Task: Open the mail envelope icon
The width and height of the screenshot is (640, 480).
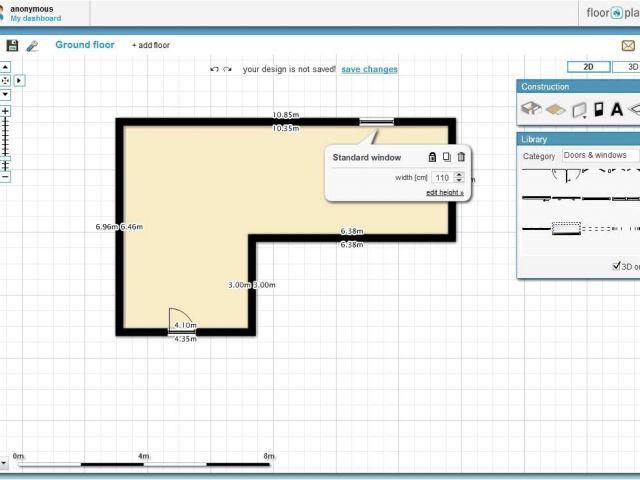Action: (x=627, y=46)
